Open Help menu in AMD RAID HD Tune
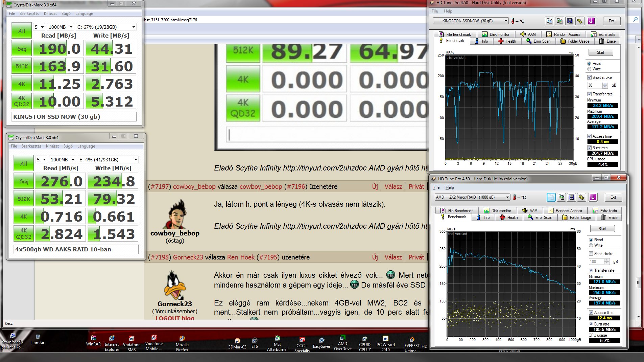 450,187
